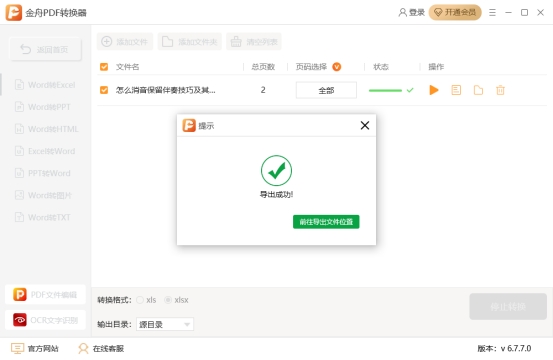
Task: Close the 提示 dialog with X
Action: click(365, 126)
